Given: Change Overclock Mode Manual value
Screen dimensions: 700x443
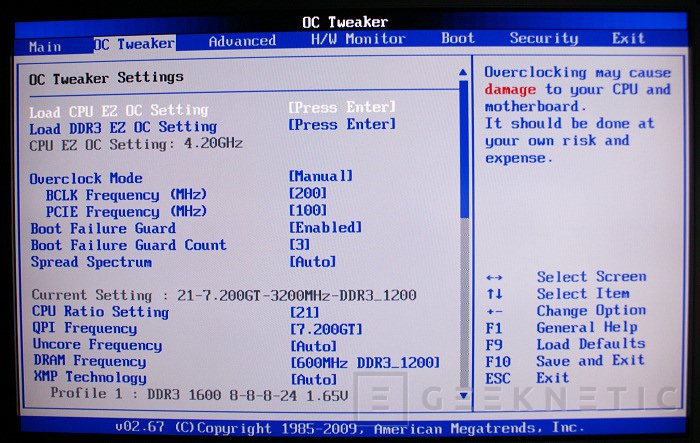Looking at the screenshot, I should coord(321,176).
